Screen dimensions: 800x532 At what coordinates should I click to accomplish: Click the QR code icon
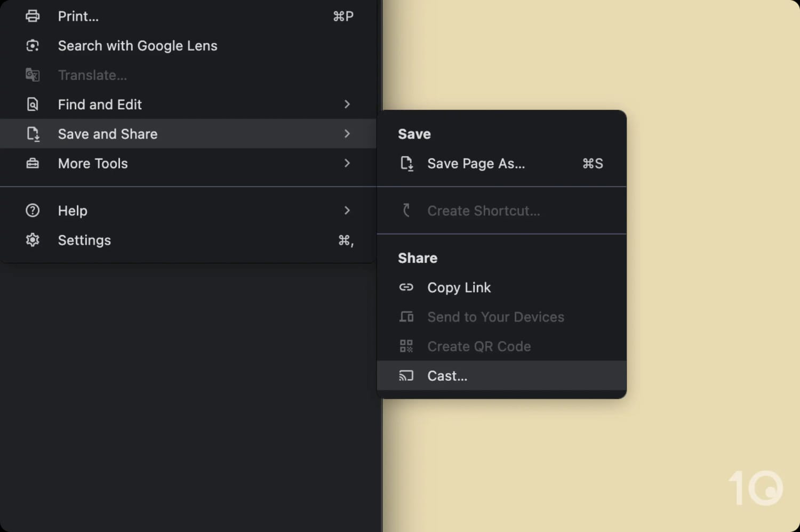tap(406, 346)
